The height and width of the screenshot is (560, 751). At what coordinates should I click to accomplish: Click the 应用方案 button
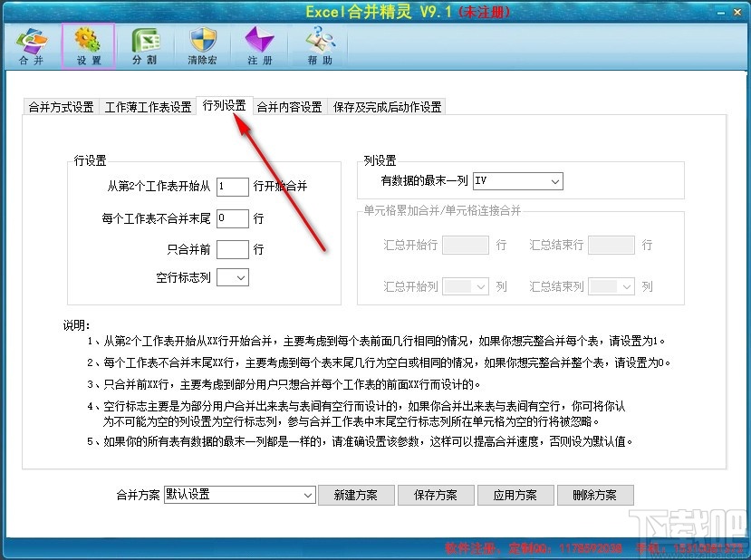[x=515, y=496]
